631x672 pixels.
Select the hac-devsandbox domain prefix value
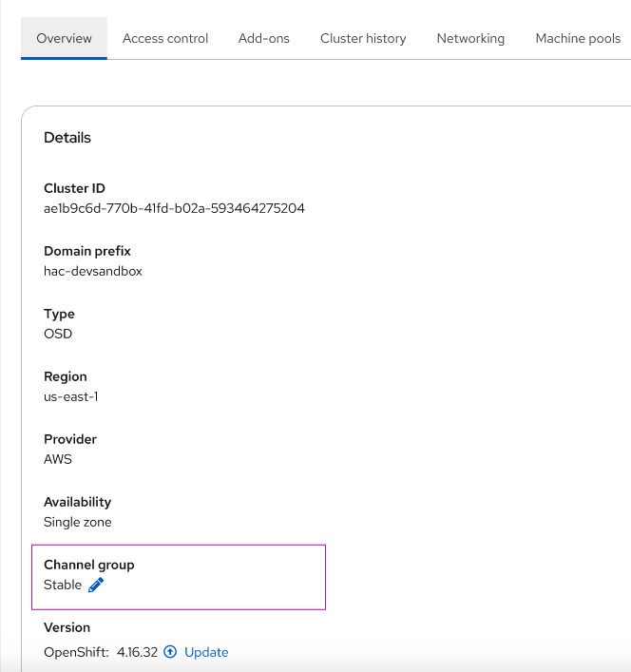[x=93, y=271]
